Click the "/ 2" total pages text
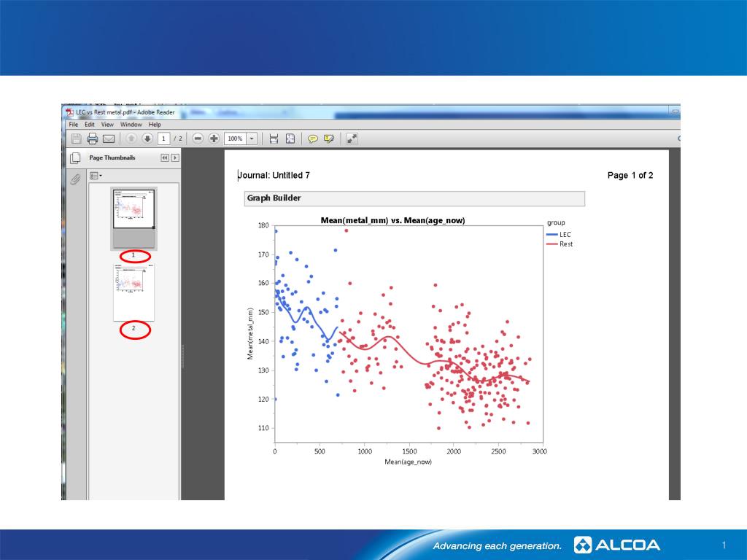The width and height of the screenshot is (747, 560). [x=178, y=139]
